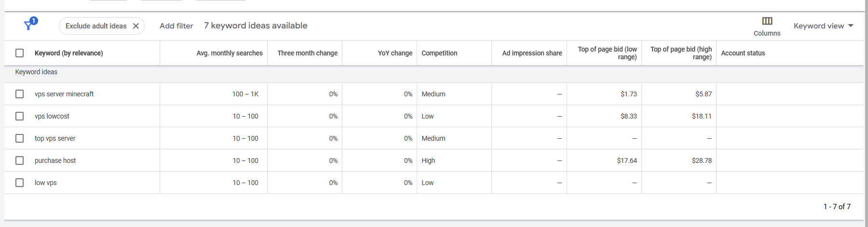The height and width of the screenshot is (227, 868).
Task: Check the low vps keyword box
Action: click(x=20, y=183)
